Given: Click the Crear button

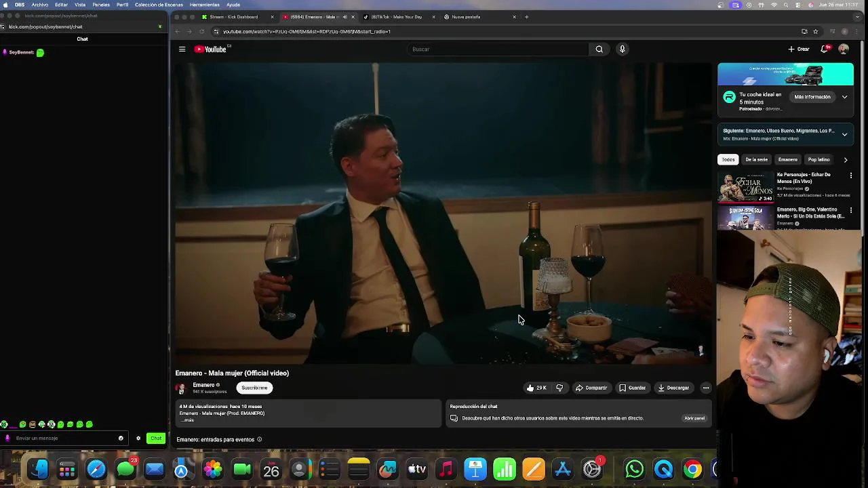Looking at the screenshot, I should point(799,49).
